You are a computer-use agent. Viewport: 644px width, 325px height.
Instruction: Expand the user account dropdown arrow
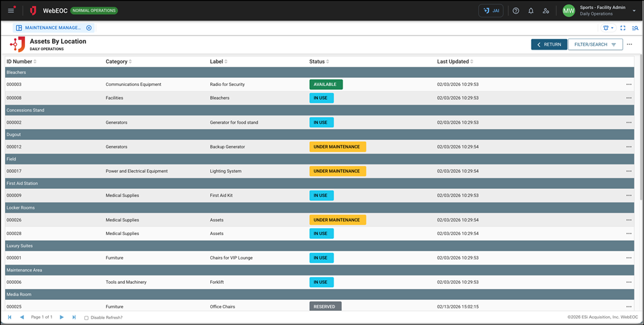tap(634, 11)
